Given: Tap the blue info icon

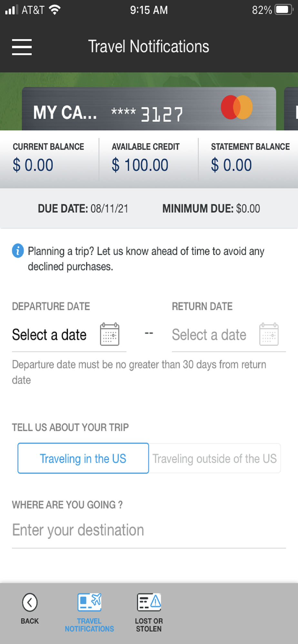Looking at the screenshot, I should pyautogui.click(x=18, y=251).
